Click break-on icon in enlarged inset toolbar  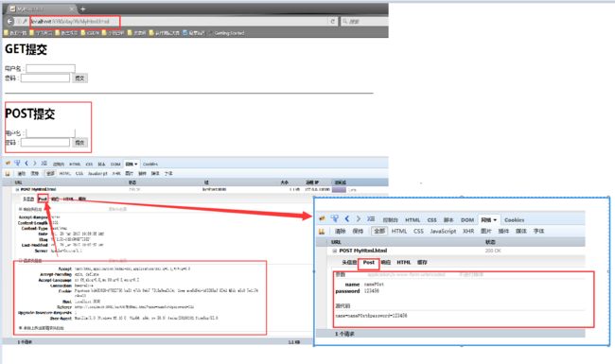click(x=322, y=232)
